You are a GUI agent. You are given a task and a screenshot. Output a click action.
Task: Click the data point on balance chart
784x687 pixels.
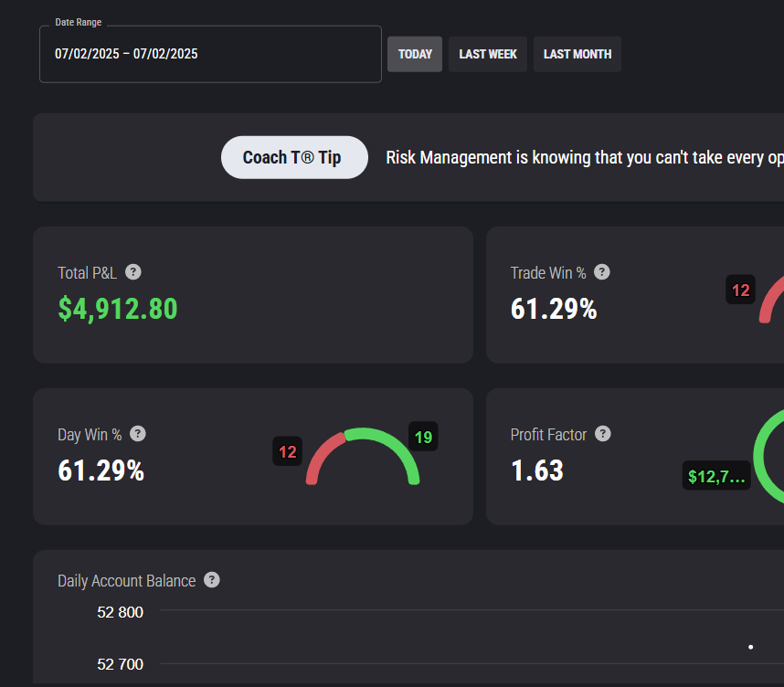click(750, 647)
